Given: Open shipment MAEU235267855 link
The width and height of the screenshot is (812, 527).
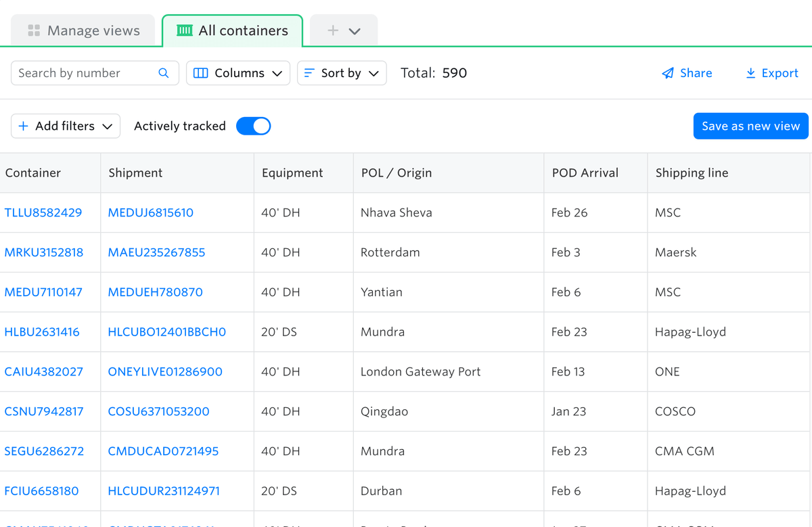Looking at the screenshot, I should point(156,252).
